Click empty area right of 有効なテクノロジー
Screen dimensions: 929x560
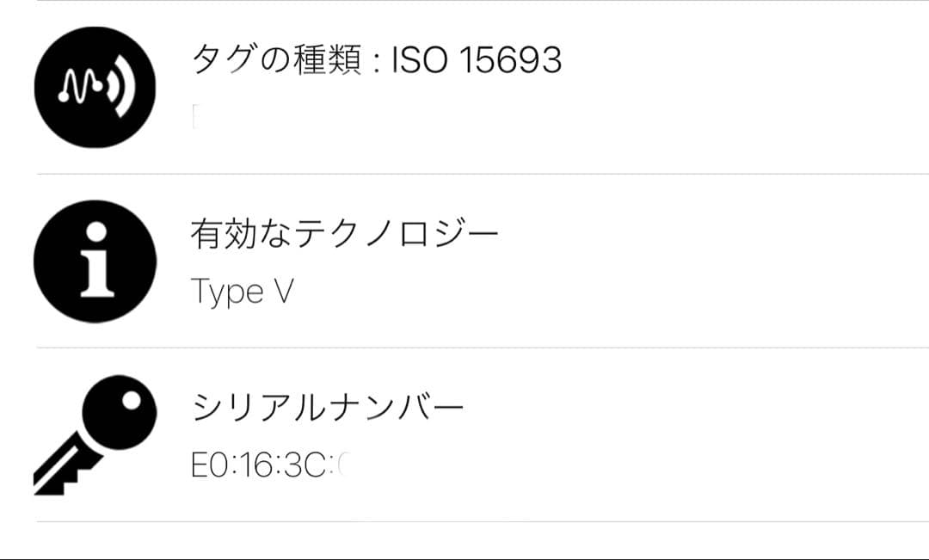click(714, 234)
